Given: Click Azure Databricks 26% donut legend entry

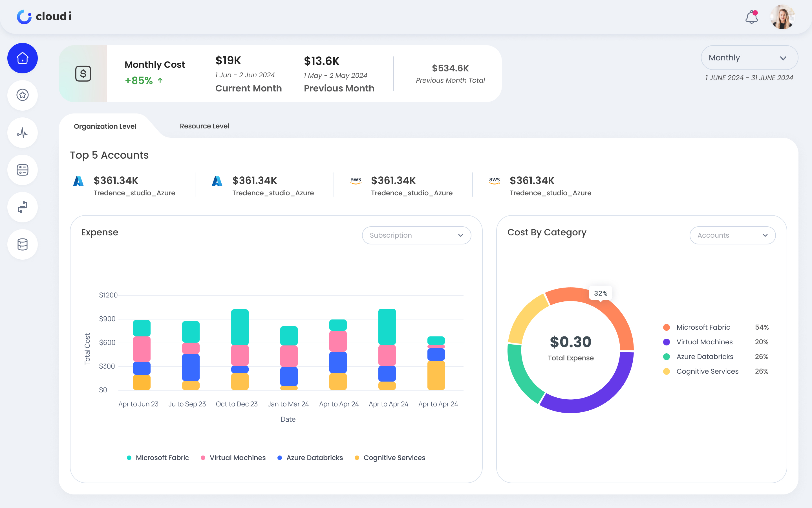Looking at the screenshot, I should pos(716,357).
